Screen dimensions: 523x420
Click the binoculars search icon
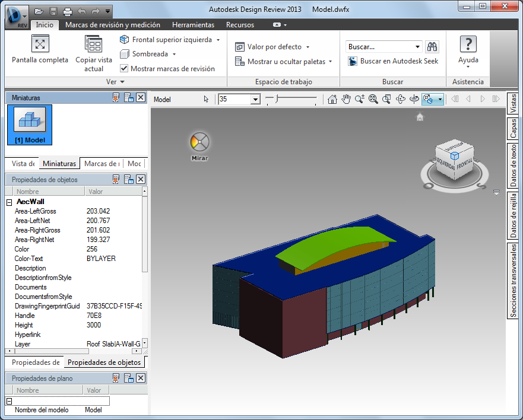point(432,47)
